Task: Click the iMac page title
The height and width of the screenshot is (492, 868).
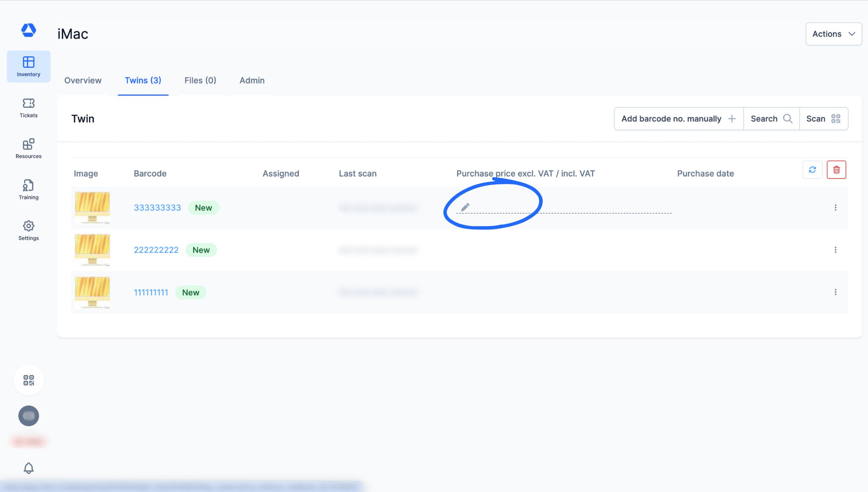Action: click(x=73, y=34)
